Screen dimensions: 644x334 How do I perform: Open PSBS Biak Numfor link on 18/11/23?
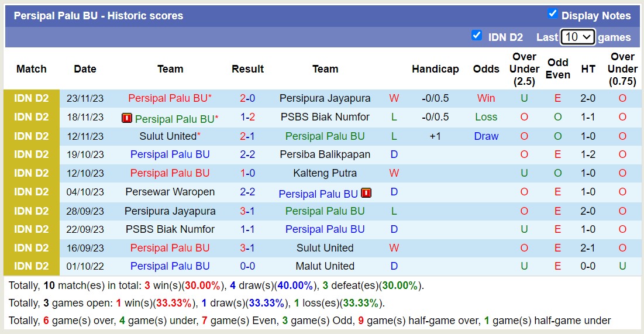(325, 117)
